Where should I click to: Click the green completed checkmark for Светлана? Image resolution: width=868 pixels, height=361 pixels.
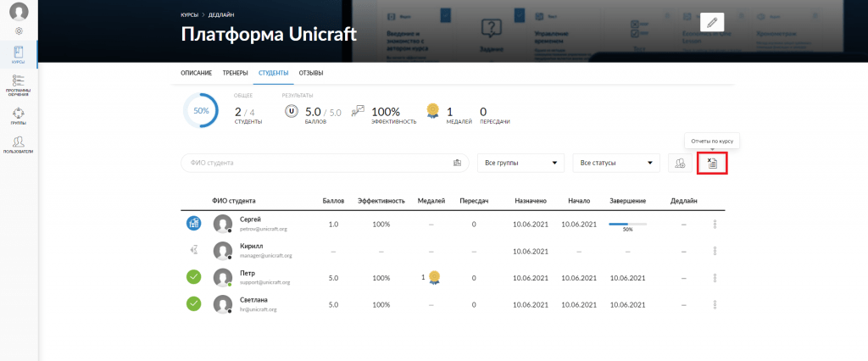pos(194,303)
